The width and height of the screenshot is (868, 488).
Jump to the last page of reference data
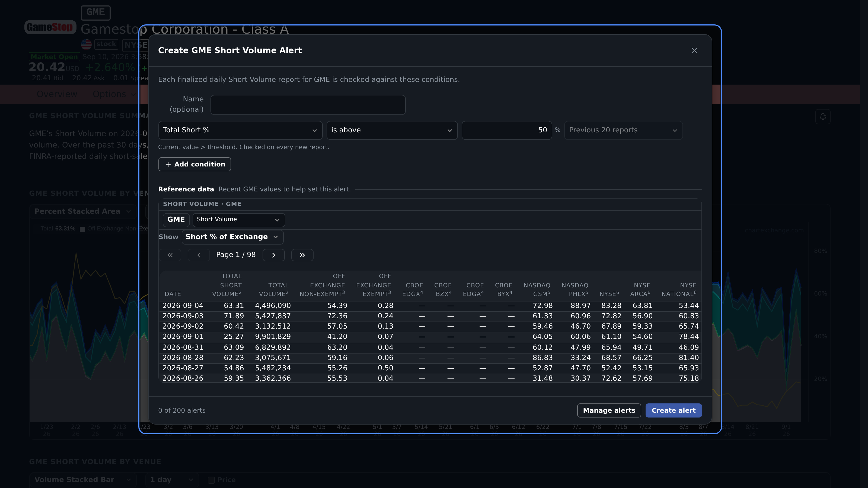pos(302,255)
